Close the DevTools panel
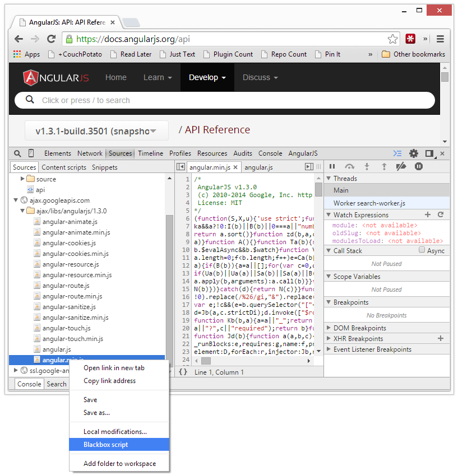This screenshot has width=458, height=476. [x=442, y=153]
